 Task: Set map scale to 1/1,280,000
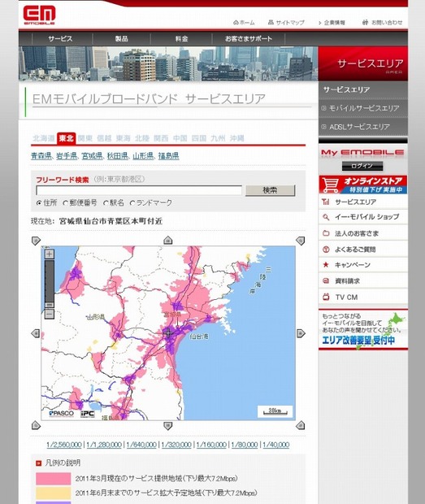[x=104, y=445]
